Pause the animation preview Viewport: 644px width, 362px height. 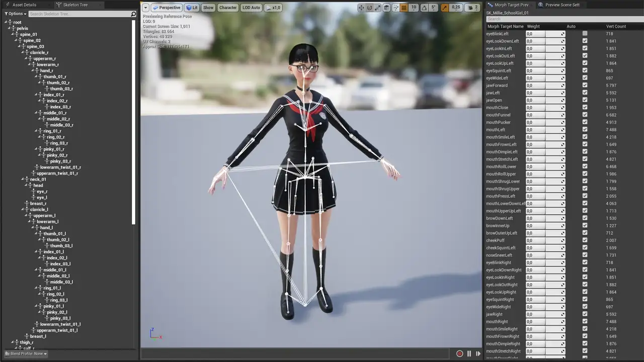[469, 353]
